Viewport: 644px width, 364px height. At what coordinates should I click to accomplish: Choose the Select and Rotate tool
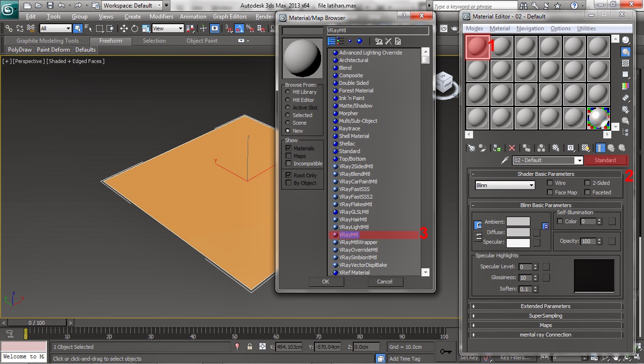134,28
